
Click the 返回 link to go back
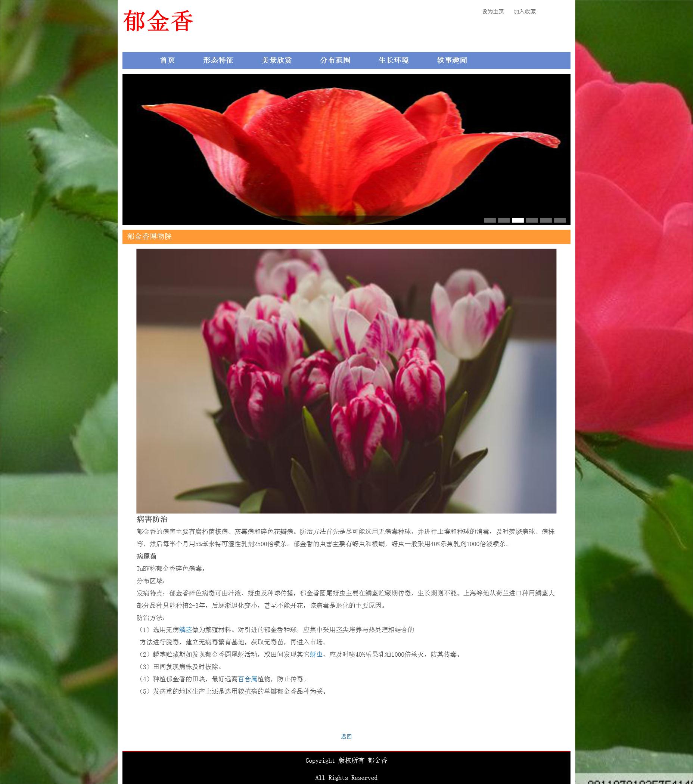pos(346,736)
